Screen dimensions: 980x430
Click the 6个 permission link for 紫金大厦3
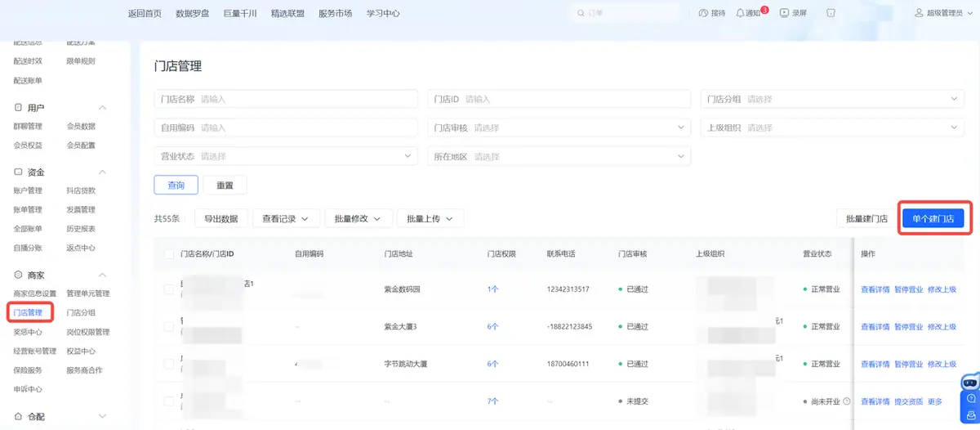point(492,326)
